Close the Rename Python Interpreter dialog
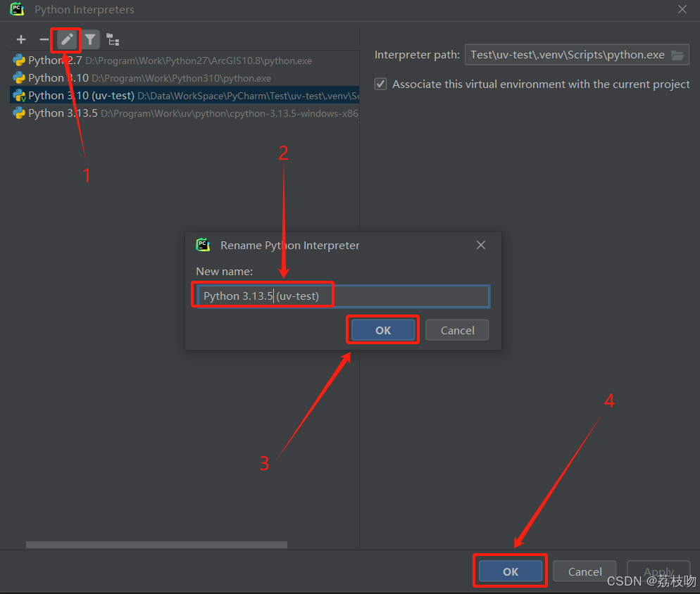Screen dimensions: 700x594 pyautogui.click(x=481, y=245)
